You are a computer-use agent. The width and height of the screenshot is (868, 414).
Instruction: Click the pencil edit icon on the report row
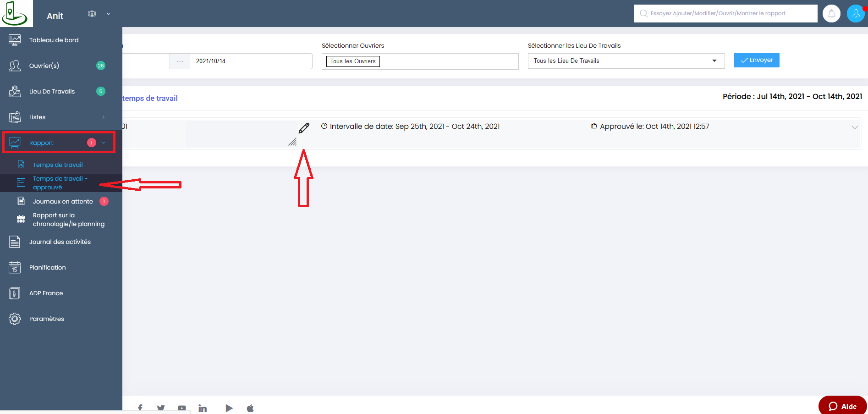coord(304,128)
